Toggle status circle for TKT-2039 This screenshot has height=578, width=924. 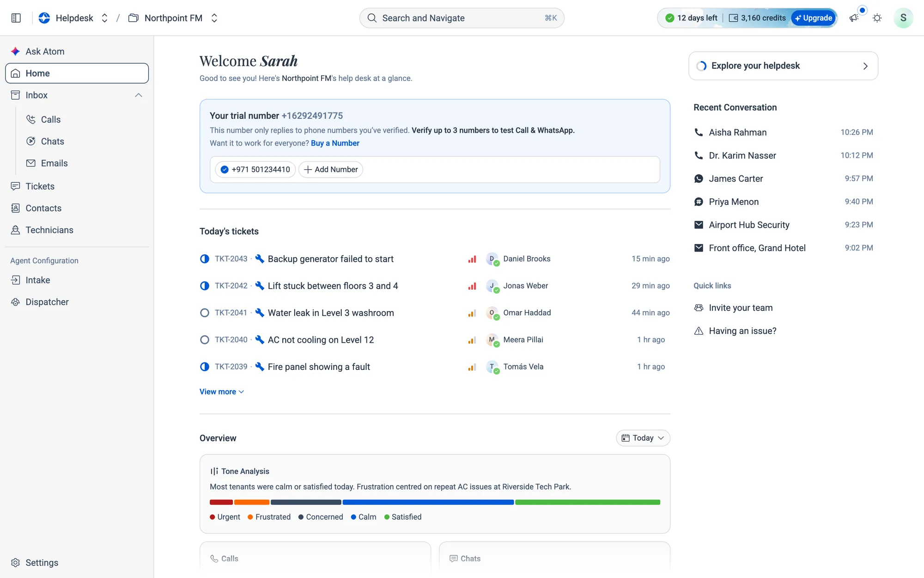205,367
